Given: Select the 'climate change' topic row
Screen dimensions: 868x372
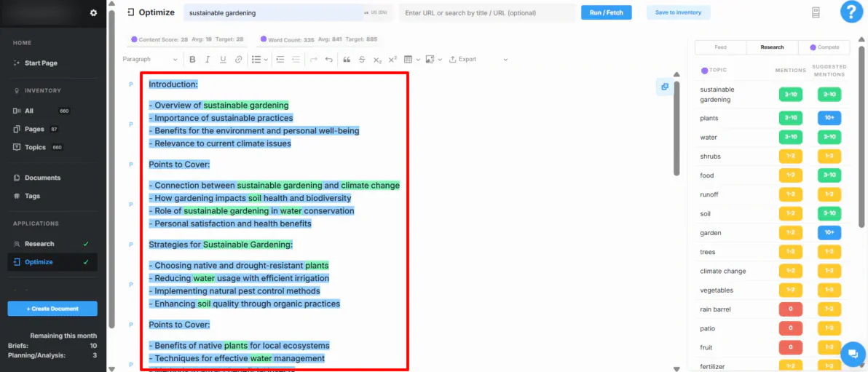Looking at the screenshot, I should (x=773, y=272).
